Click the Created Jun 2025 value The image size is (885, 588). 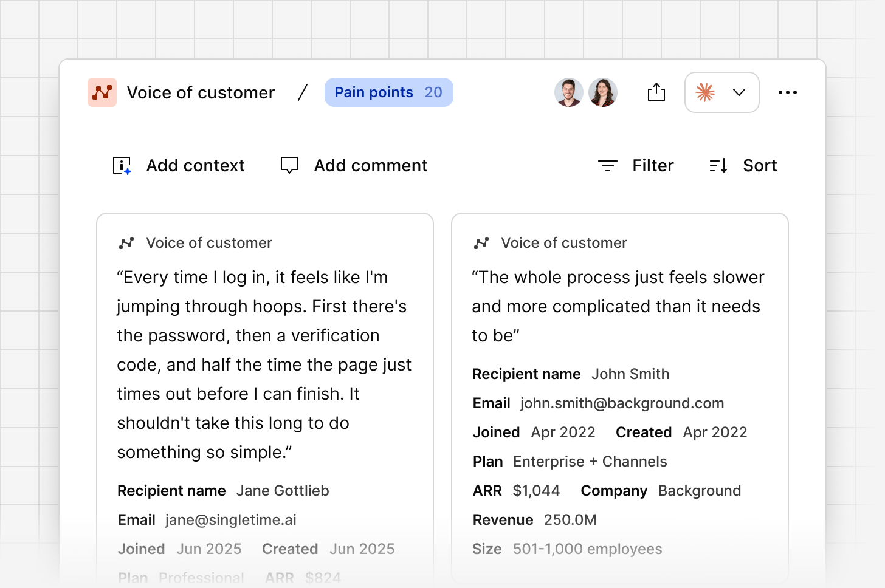pos(362,549)
